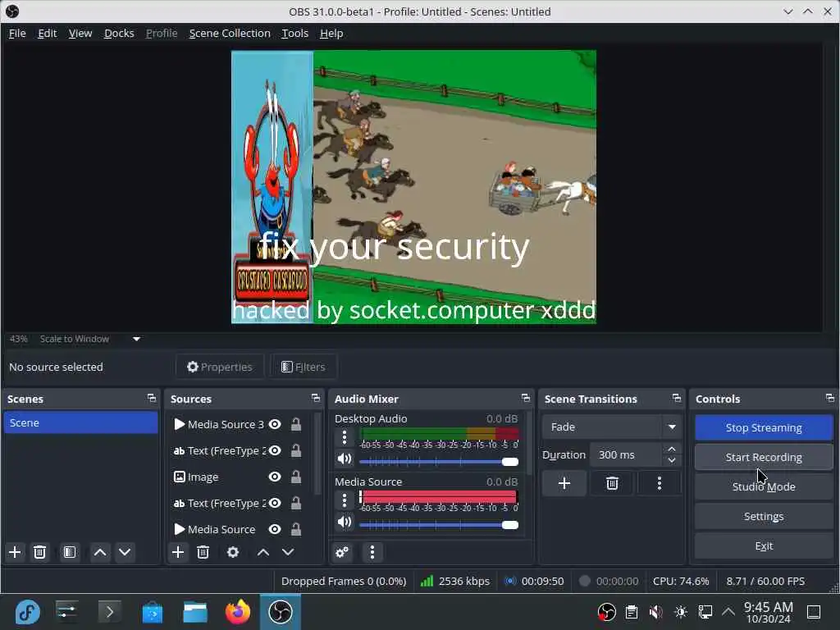Viewport: 840px width, 630px height.
Task: Hide first Text (FreeType 2) eye icon
Action: (275, 450)
